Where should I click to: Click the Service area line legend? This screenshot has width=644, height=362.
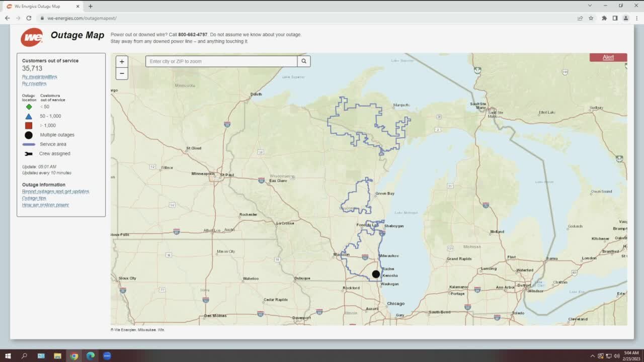[x=29, y=144]
